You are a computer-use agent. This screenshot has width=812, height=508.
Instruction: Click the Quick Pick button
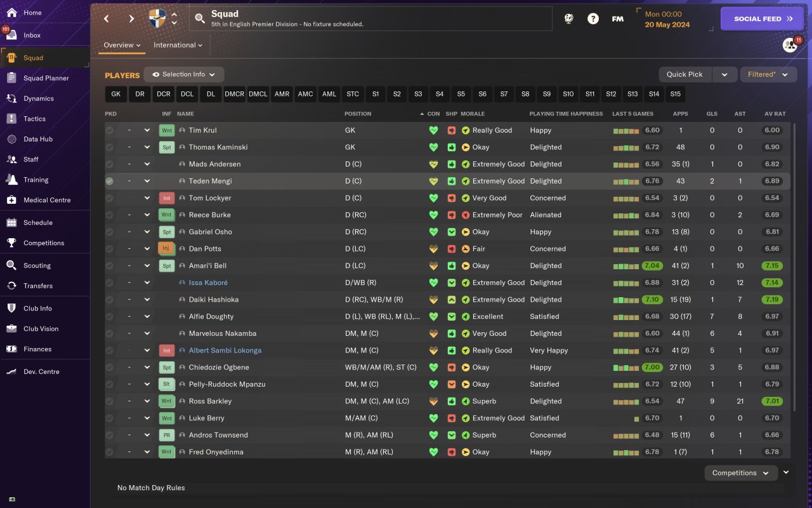pyautogui.click(x=685, y=74)
